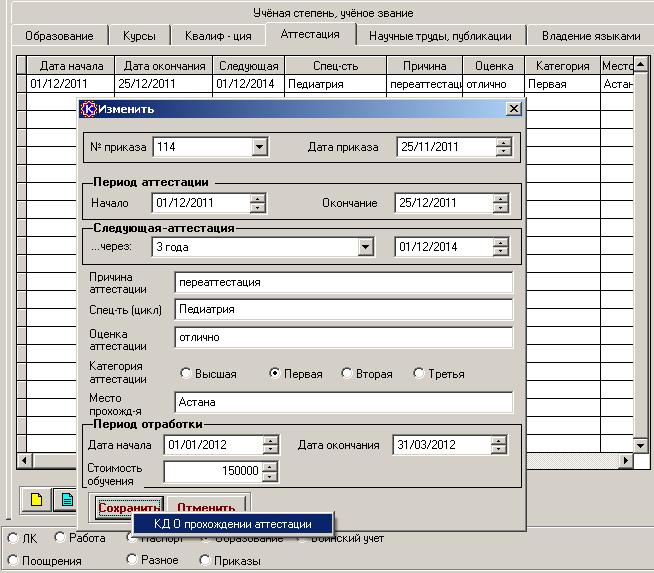The width and height of the screenshot is (654, 573).
Task: Click the Отменить button
Action: click(206, 505)
